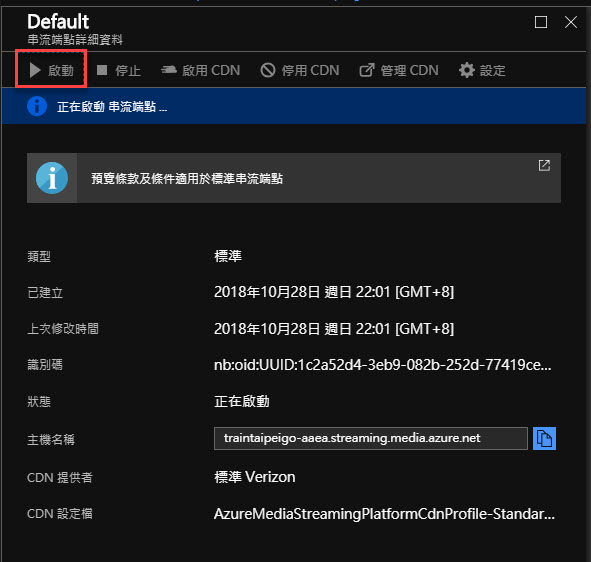Click the 上次修改時間 date value
591x562 pixels.
point(334,329)
